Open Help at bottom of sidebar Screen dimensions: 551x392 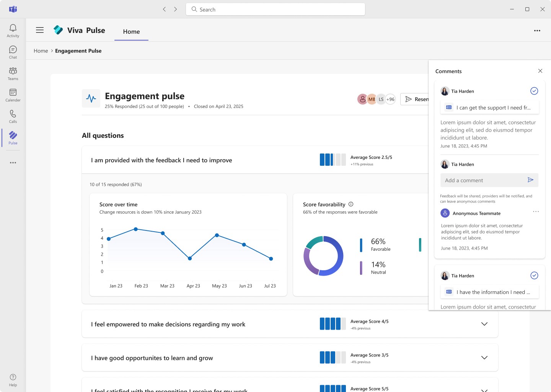(13, 380)
